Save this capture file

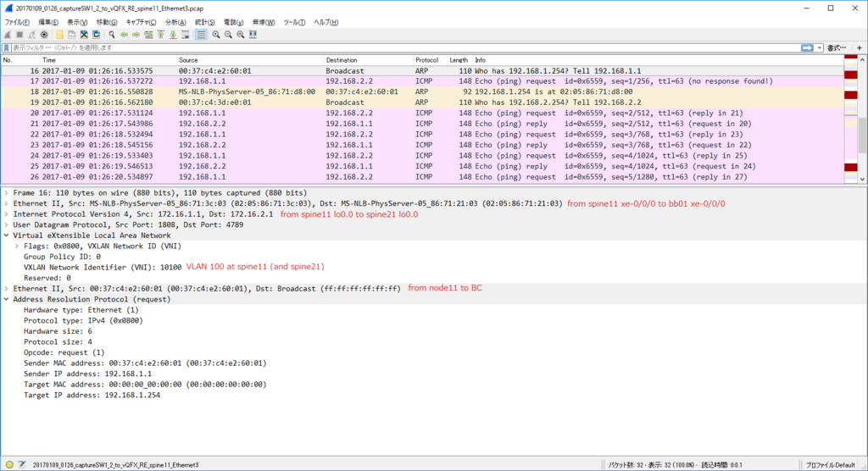click(x=71, y=35)
